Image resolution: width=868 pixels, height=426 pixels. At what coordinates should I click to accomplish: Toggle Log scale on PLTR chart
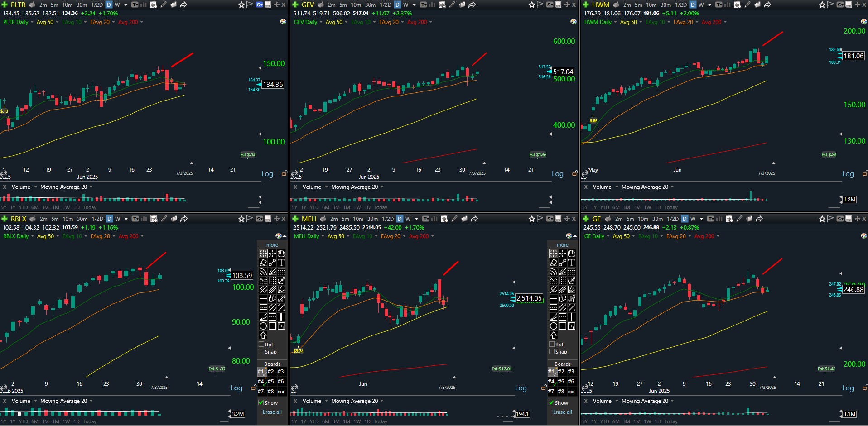267,174
